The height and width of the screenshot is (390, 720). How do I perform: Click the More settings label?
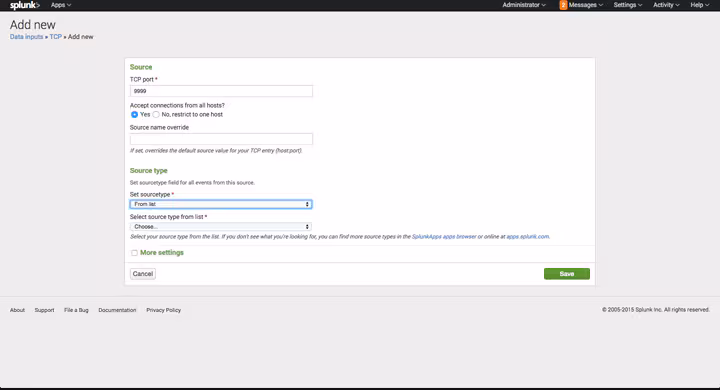[x=162, y=253]
